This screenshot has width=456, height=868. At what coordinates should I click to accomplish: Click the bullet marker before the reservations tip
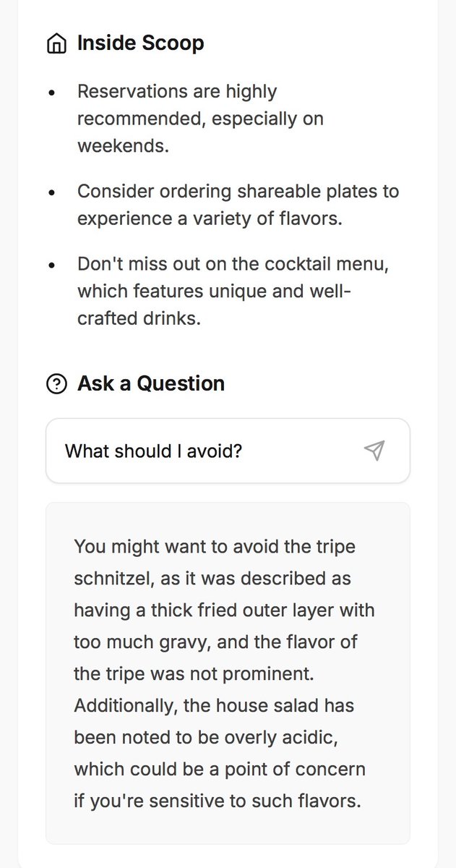[51, 93]
